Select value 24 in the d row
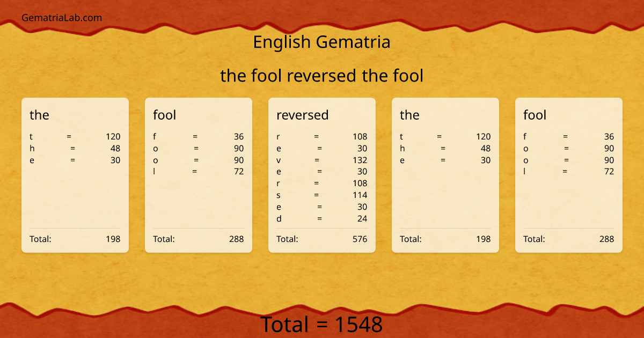Viewport: 644px width, 338px height. click(x=362, y=218)
